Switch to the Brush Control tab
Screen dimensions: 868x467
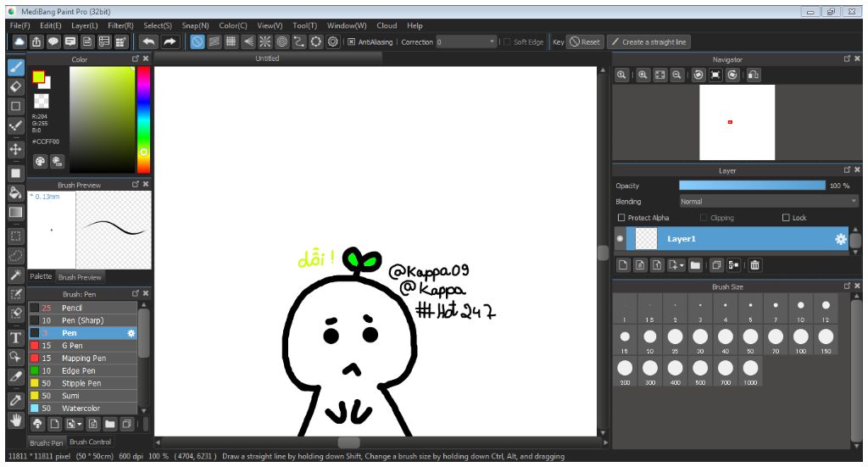(90, 442)
